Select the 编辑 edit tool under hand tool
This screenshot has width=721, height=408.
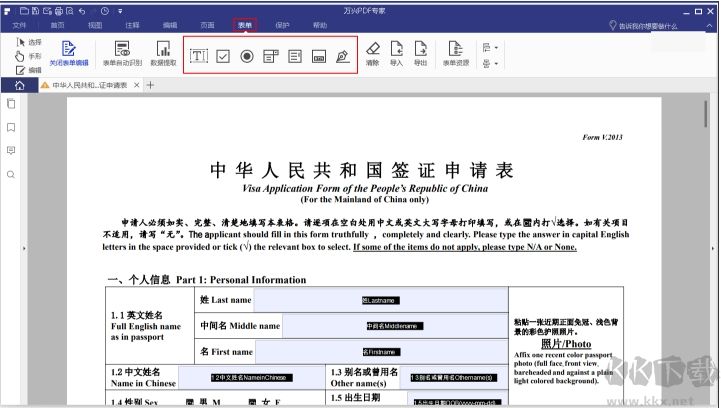[x=29, y=70]
